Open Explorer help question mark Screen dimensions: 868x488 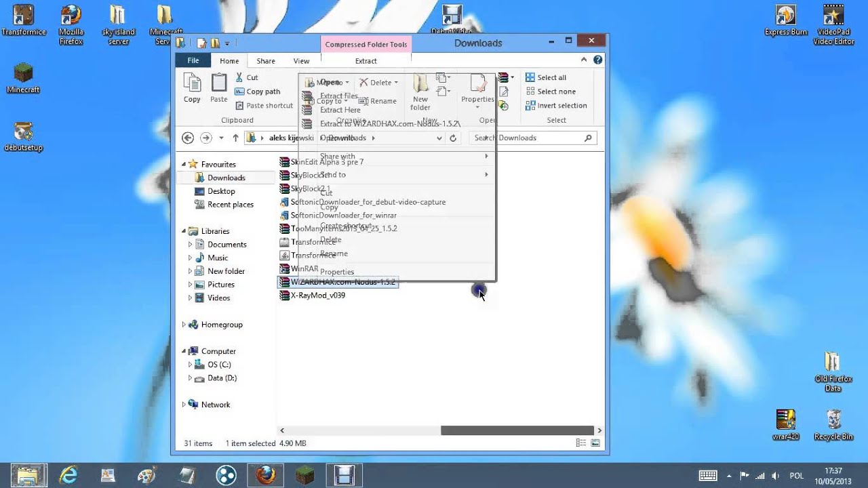click(599, 60)
